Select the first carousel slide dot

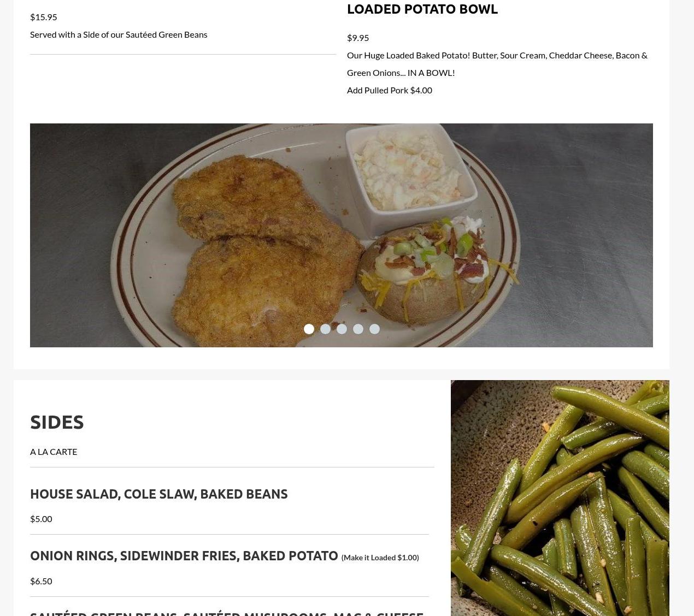click(309, 329)
